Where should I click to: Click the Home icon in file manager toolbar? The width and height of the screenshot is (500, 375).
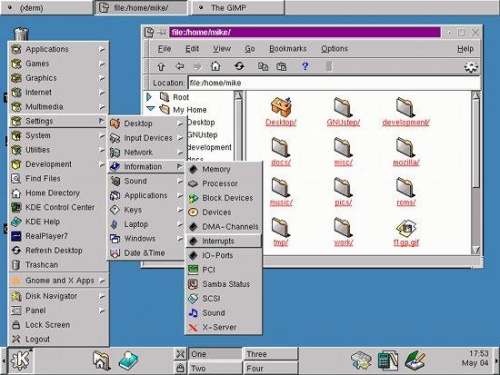coord(216,66)
